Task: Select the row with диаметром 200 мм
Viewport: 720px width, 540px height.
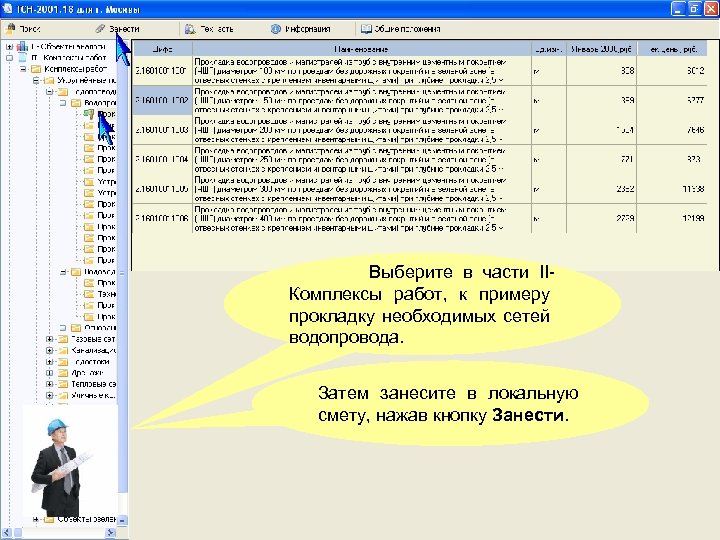Action: coord(420,129)
